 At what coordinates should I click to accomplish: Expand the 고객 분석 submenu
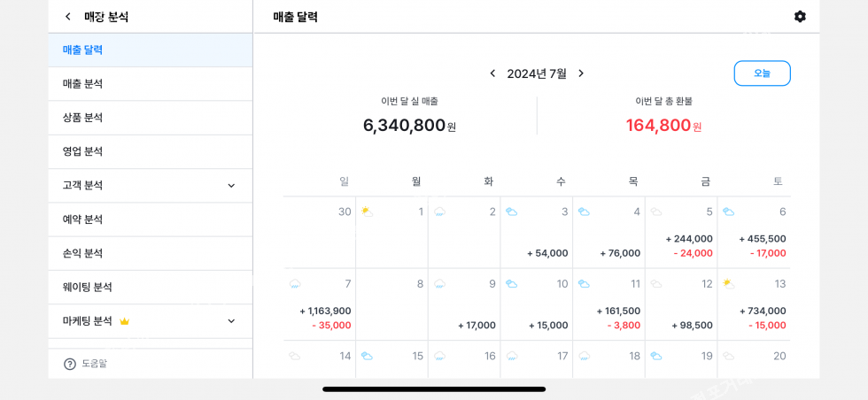coord(231,186)
